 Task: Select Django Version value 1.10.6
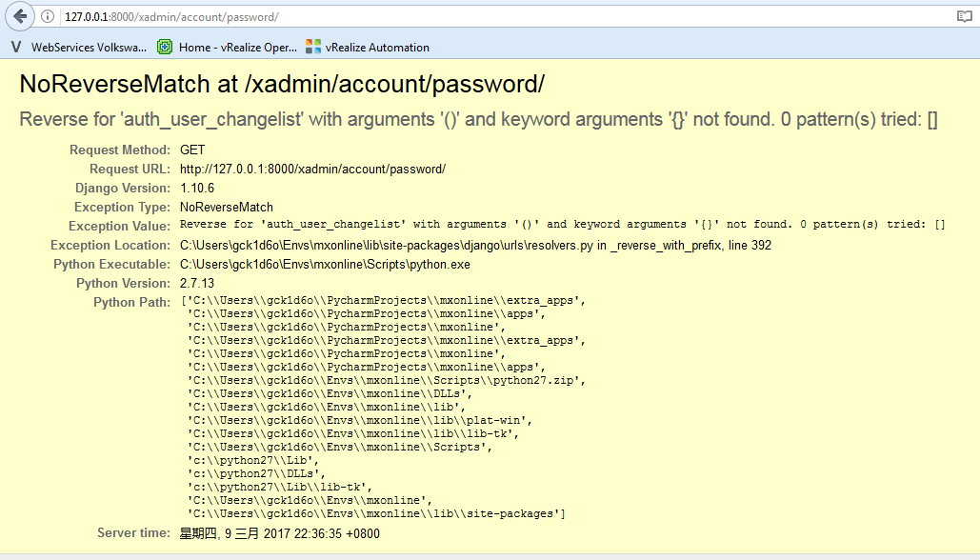tap(197, 189)
